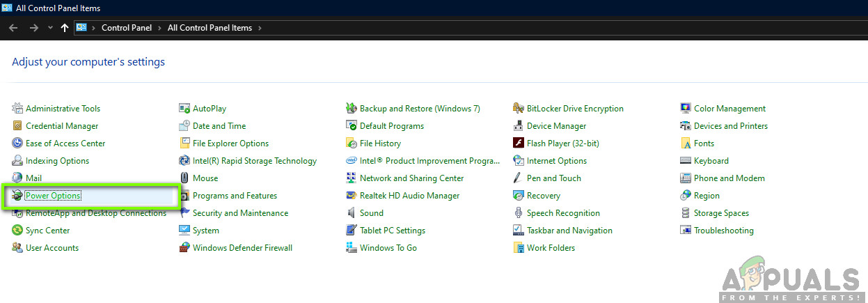This screenshot has height=303, width=868.
Task: Select the Flash Player (32-bit) icon
Action: point(519,143)
